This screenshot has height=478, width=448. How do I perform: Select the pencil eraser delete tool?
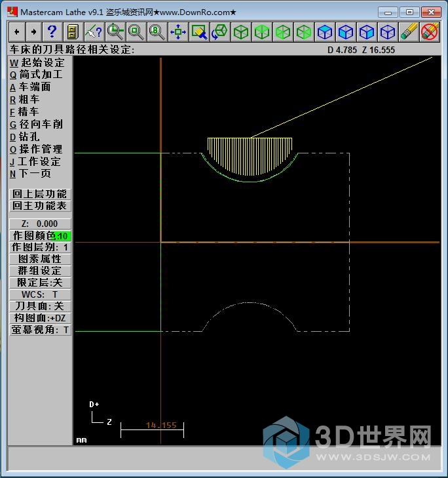409,31
